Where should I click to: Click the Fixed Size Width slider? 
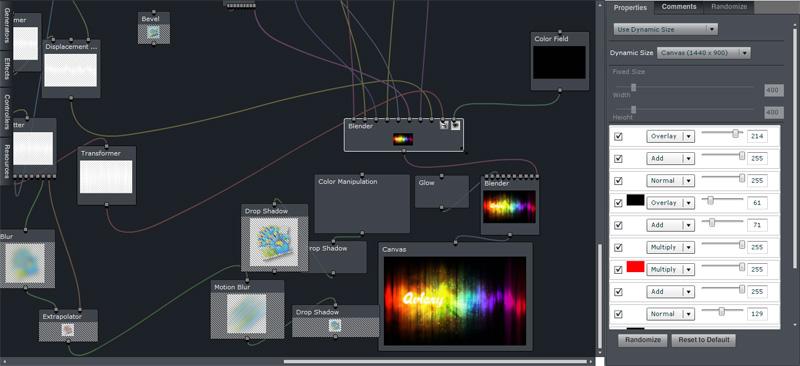tap(685, 87)
